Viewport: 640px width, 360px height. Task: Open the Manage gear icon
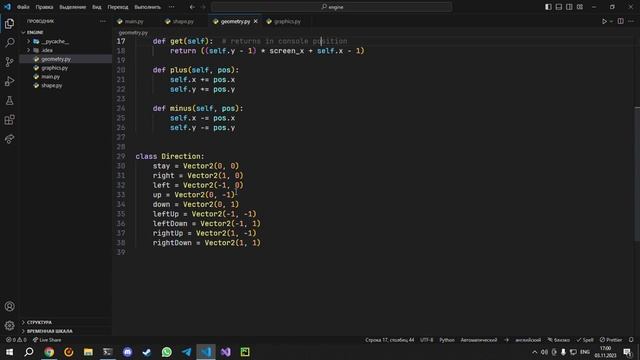coord(9,325)
